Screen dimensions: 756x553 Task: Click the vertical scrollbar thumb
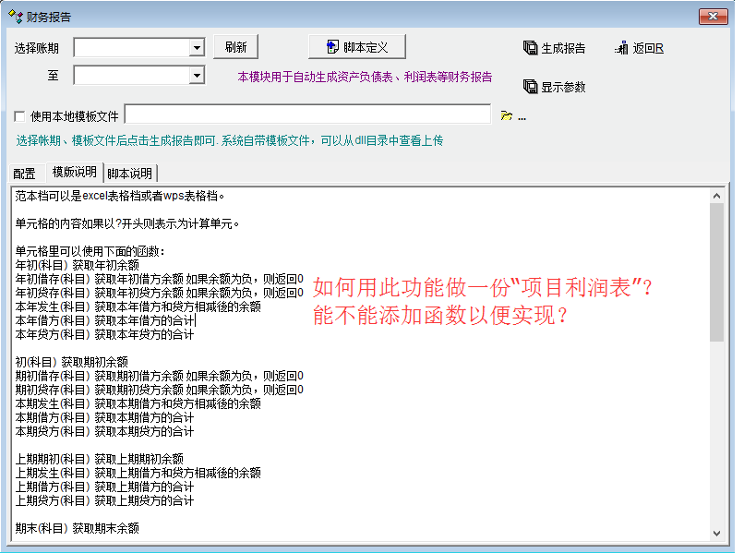coord(716,272)
